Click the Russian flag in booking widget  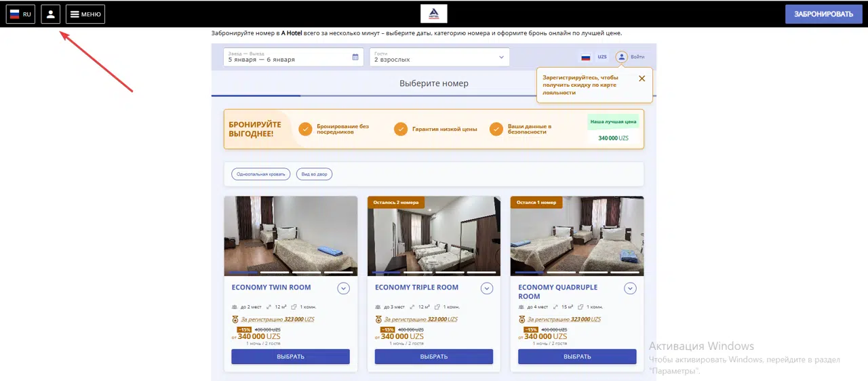tap(585, 58)
